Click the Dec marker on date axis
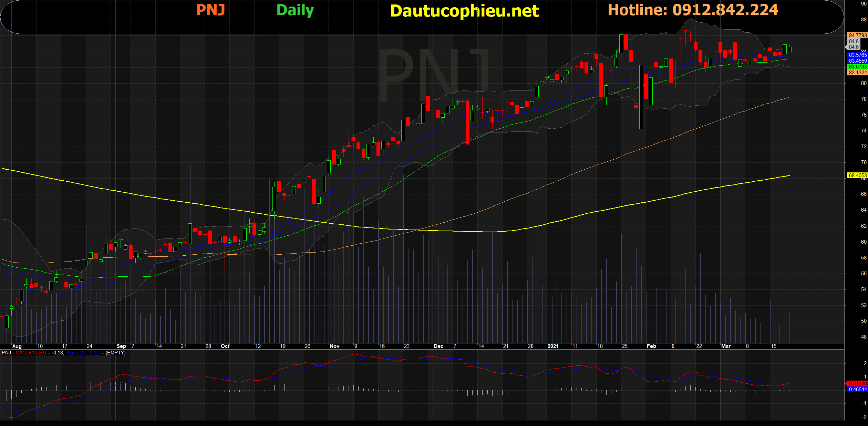Viewport: 868px width, 426px height. (438, 346)
